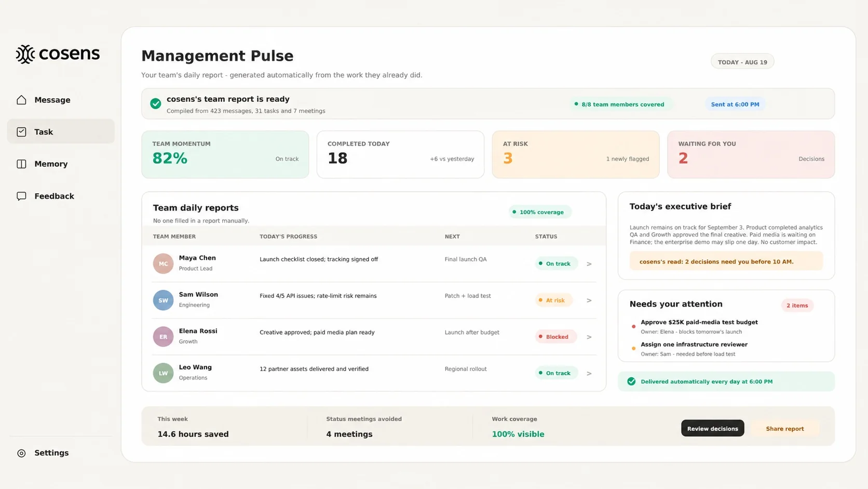Open Settings label in sidebar
This screenshot has width=868, height=489.
tap(51, 453)
